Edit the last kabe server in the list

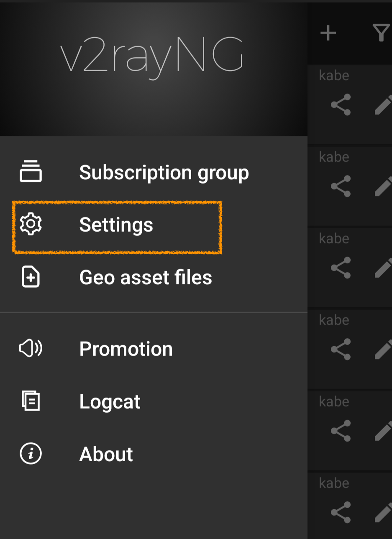coord(383,512)
